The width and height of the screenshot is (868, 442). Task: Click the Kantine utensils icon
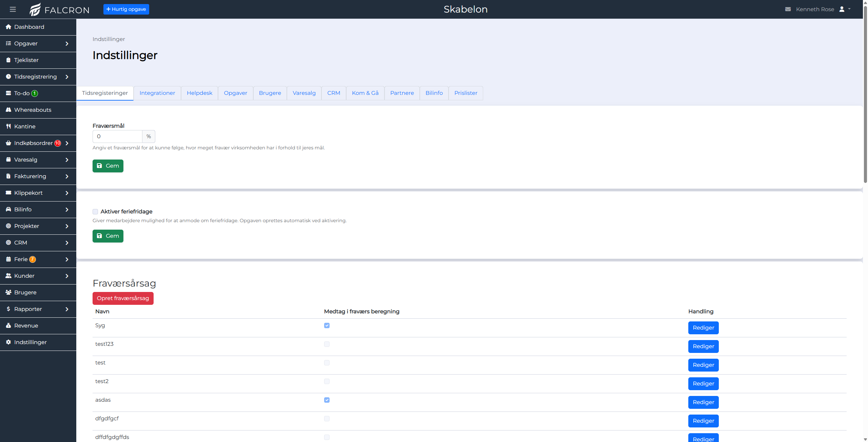[8, 126]
